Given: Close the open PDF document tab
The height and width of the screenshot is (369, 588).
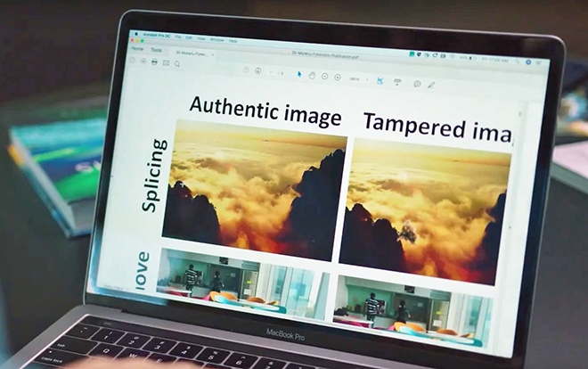Looking at the screenshot, I should click(x=212, y=53).
